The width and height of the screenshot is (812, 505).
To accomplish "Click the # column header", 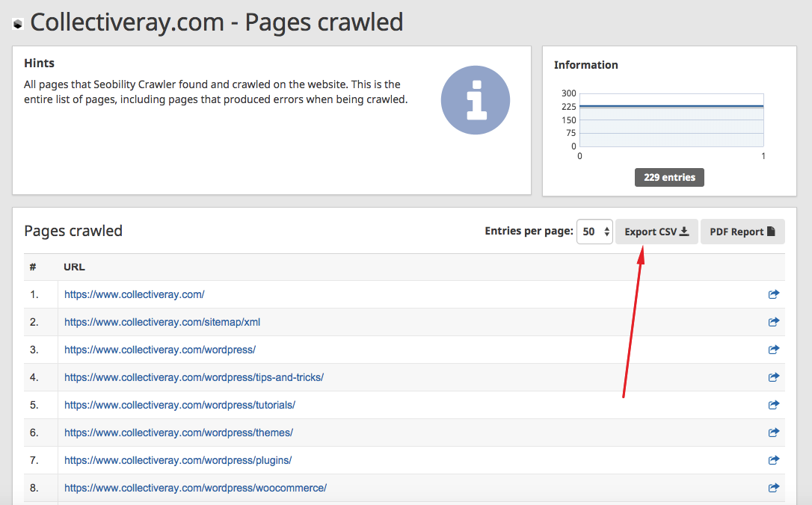I will (x=33, y=267).
